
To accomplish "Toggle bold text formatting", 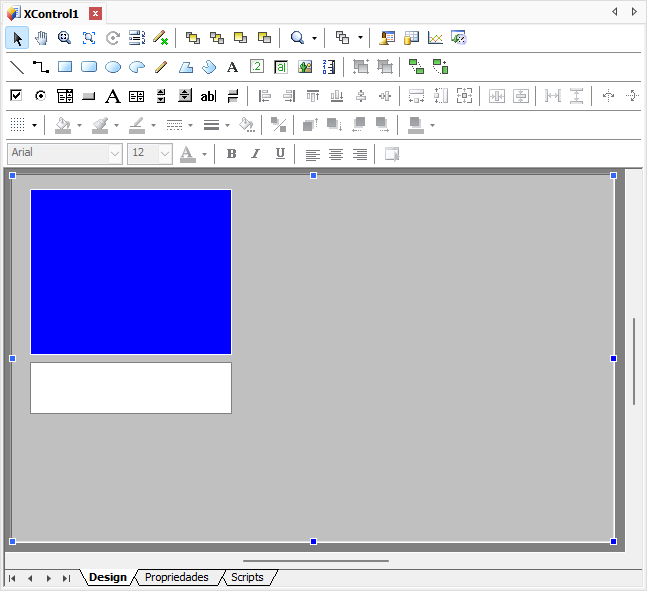I will 231,154.
